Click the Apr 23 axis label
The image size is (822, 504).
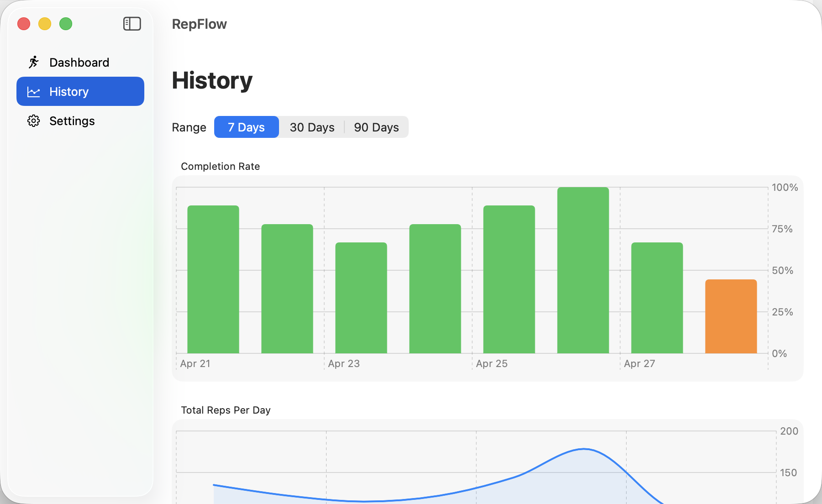click(344, 363)
